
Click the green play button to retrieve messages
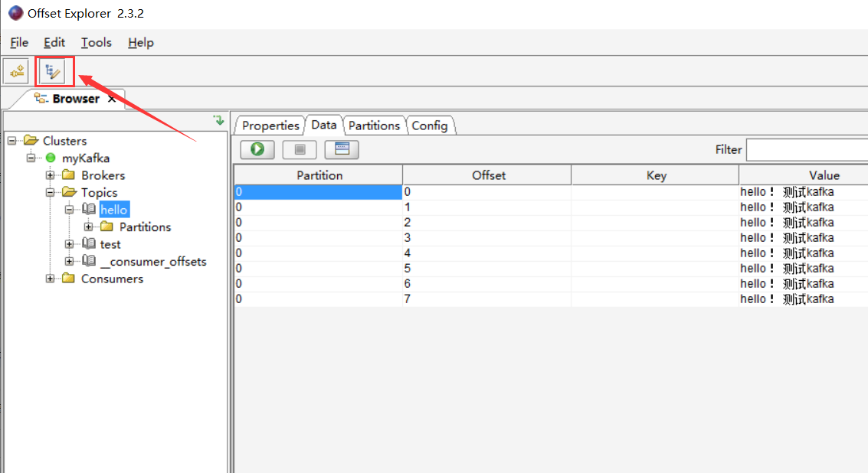point(257,149)
